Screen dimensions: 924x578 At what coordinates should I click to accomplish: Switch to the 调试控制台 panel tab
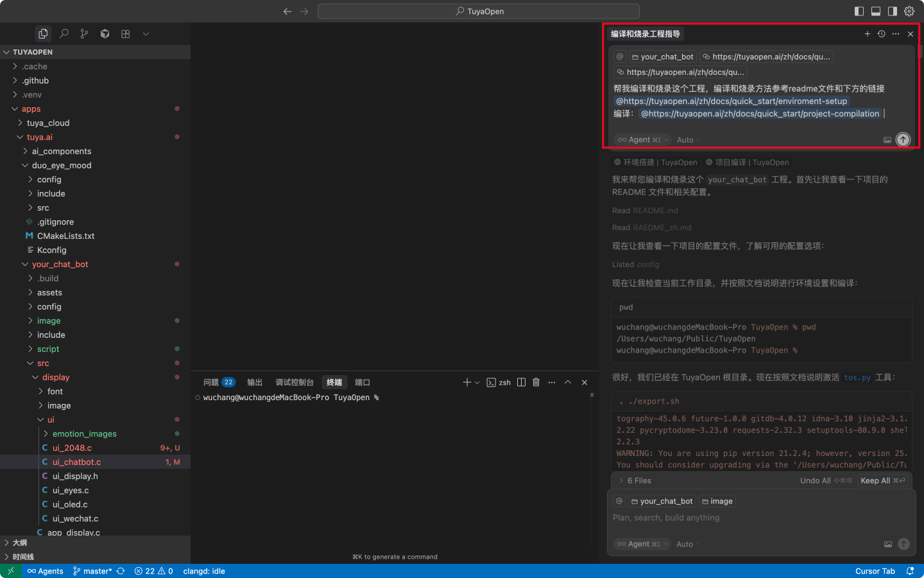[x=295, y=382]
